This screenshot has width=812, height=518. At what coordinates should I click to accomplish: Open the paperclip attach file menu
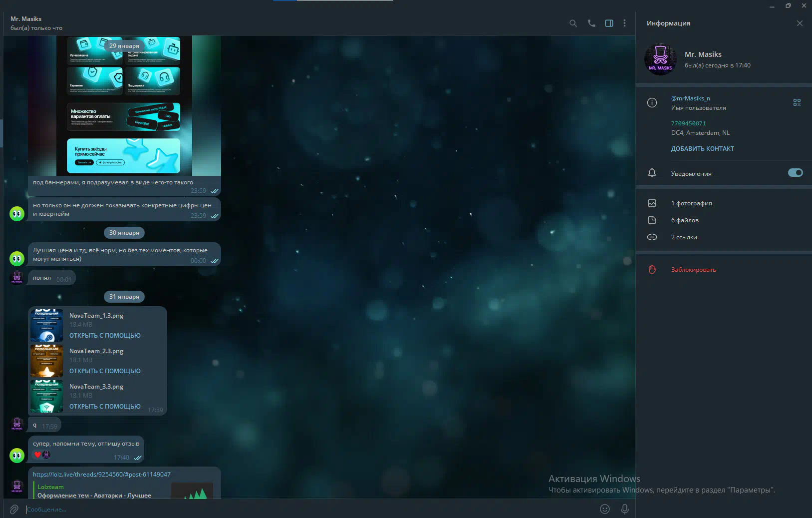[x=14, y=509]
